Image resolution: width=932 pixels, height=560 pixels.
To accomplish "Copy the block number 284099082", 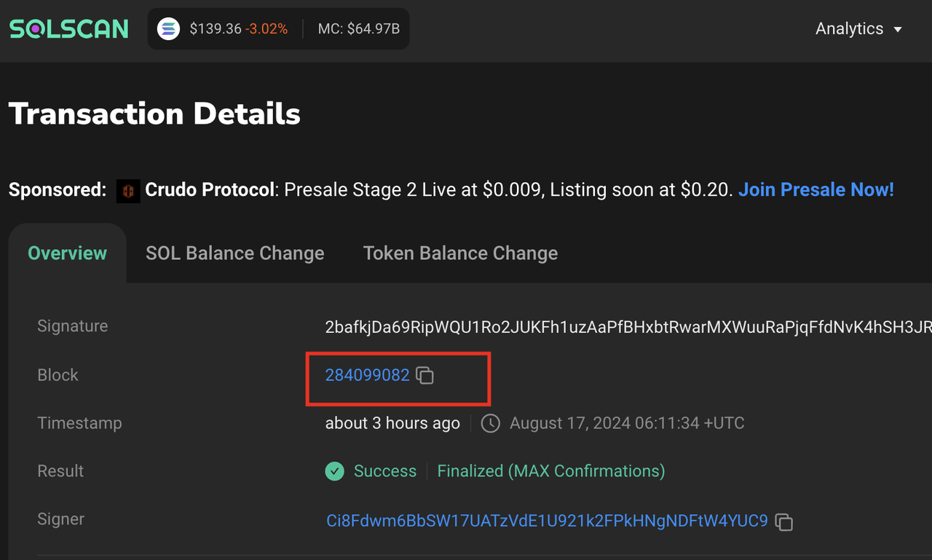I will (424, 376).
